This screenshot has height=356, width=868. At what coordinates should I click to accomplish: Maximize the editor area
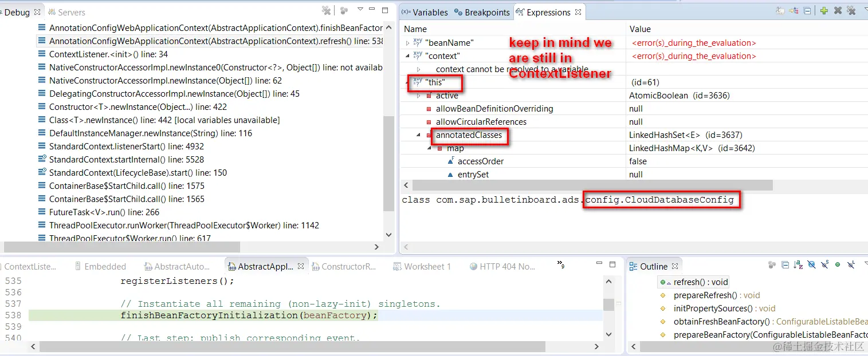point(612,264)
